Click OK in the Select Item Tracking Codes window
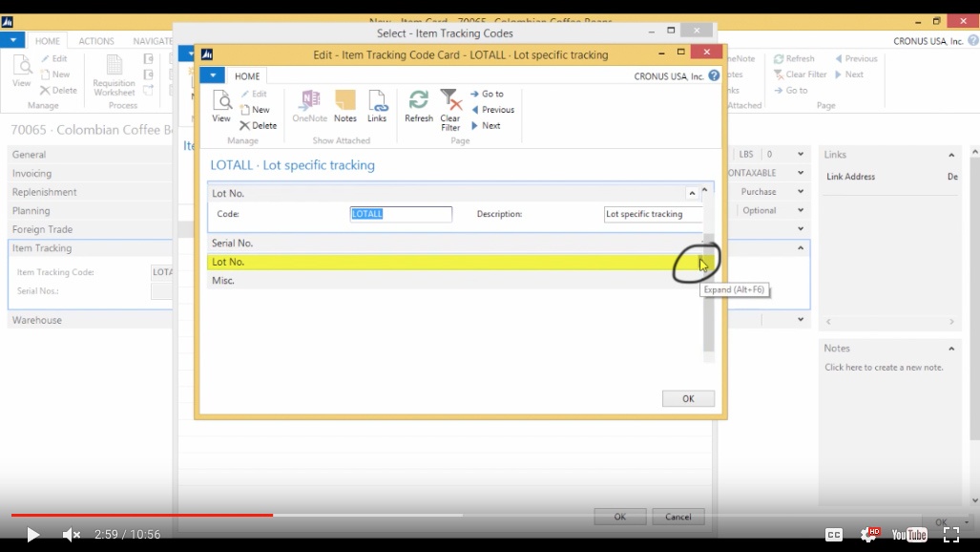Viewport: 980px width, 552px height. [619, 517]
